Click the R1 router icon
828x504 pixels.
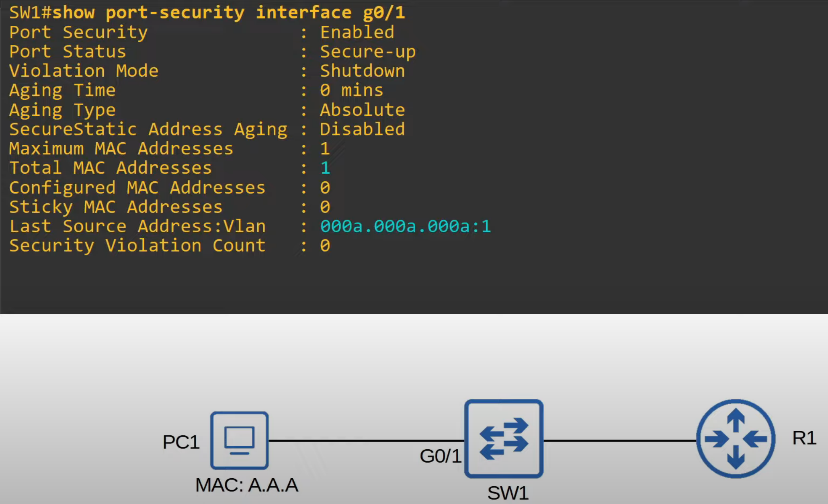click(736, 438)
